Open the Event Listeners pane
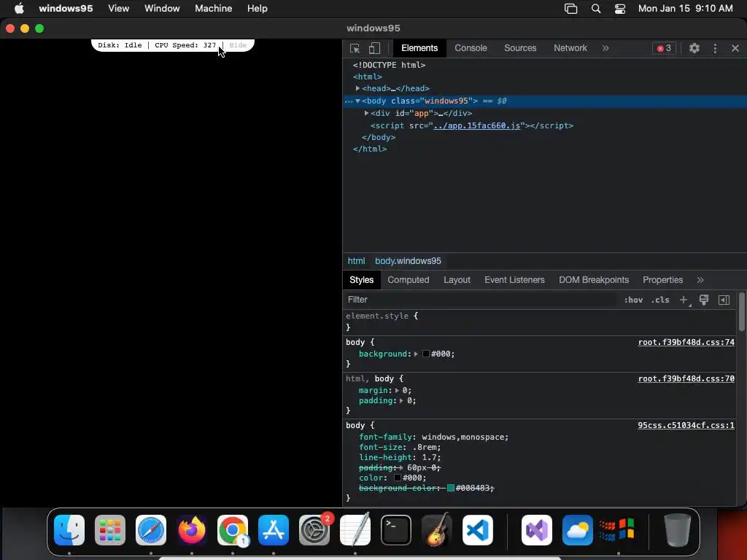 click(514, 280)
